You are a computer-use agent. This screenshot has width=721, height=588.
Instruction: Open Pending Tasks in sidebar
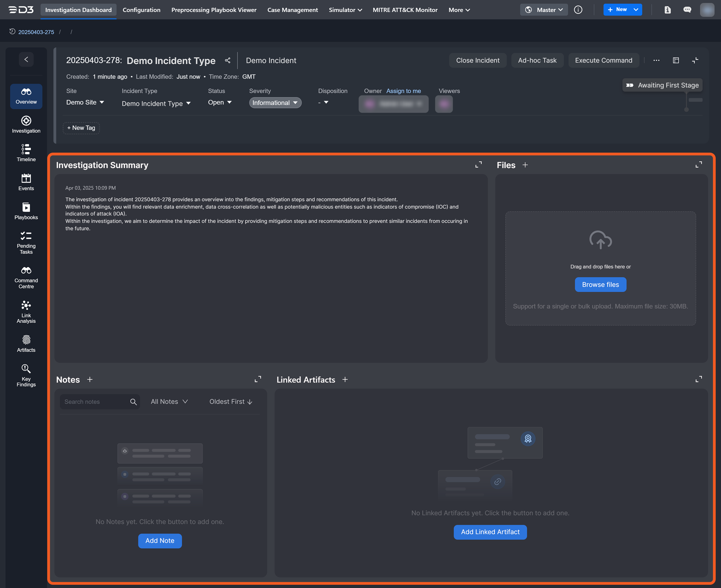click(x=26, y=242)
